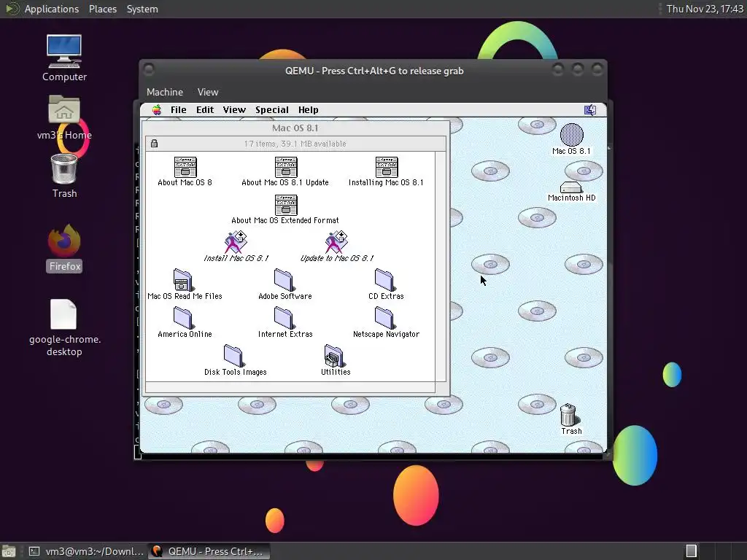Select the Update to Mac OS 8.1 installer

point(336,242)
